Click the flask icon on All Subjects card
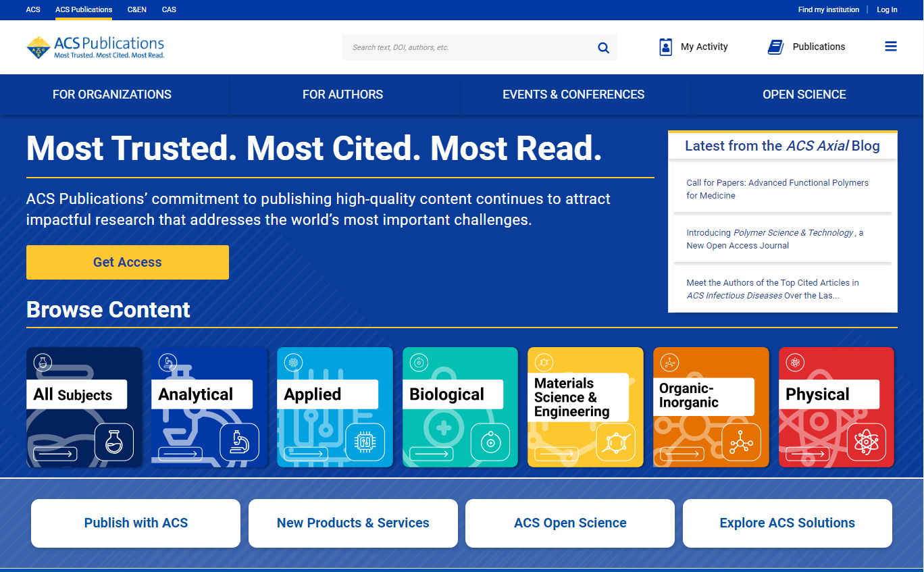Image resolution: width=924 pixels, height=572 pixels. pyautogui.click(x=114, y=442)
